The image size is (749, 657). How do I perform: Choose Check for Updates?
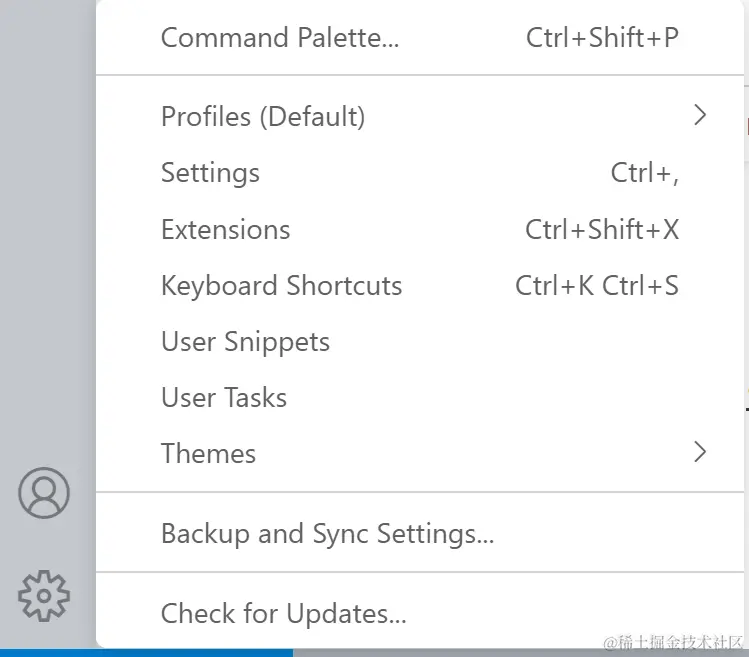pos(283,613)
